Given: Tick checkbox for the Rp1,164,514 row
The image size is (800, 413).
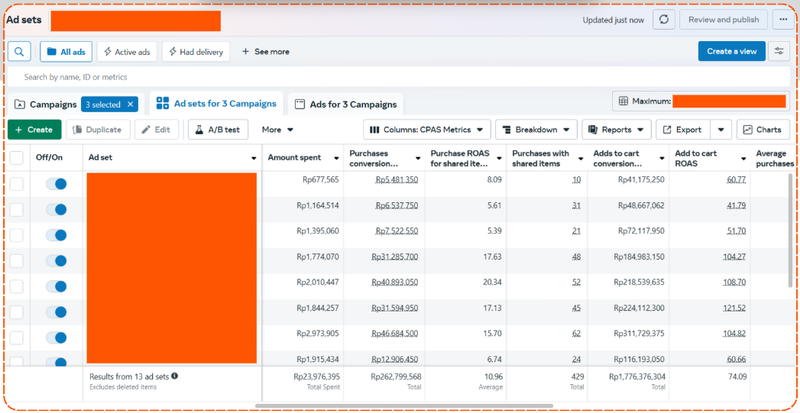Looking at the screenshot, I should click(17, 209).
